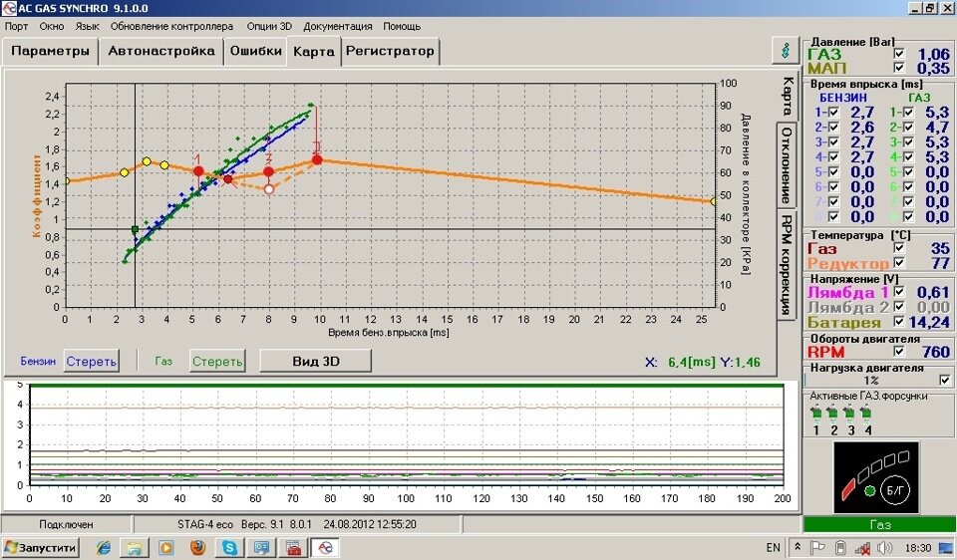Image resolution: width=957 pixels, height=560 pixels.
Task: Toggle gas injector 1 icon
Action: click(816, 414)
